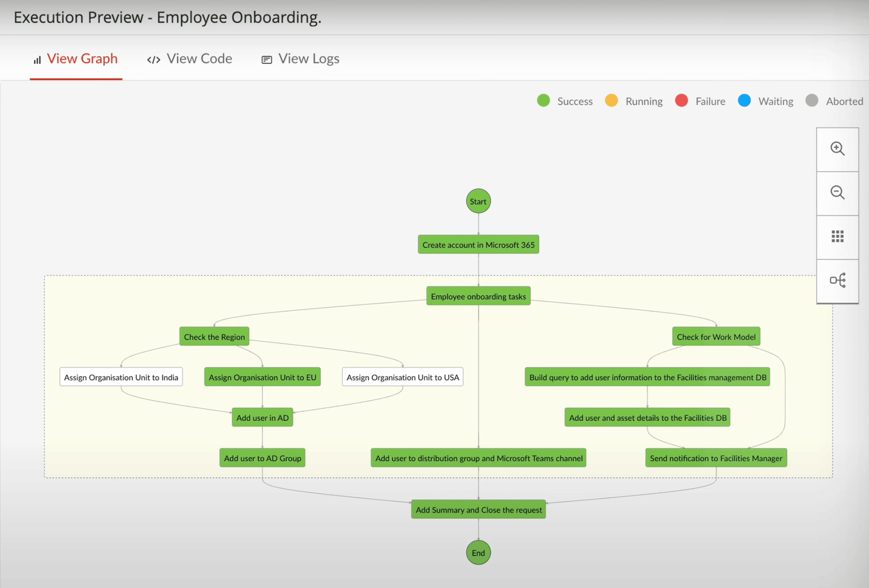Click the blue Waiting legend dot
The image size is (869, 588).
pos(744,100)
